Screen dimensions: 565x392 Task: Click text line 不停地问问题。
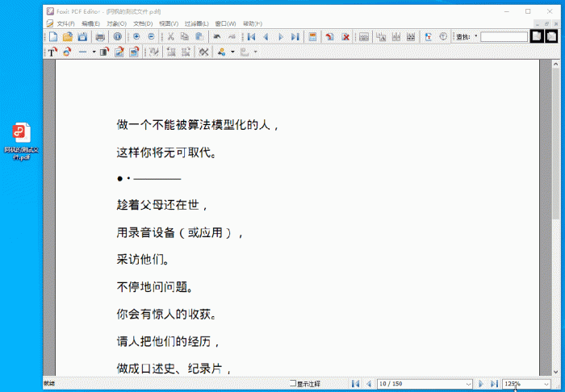tap(155, 287)
